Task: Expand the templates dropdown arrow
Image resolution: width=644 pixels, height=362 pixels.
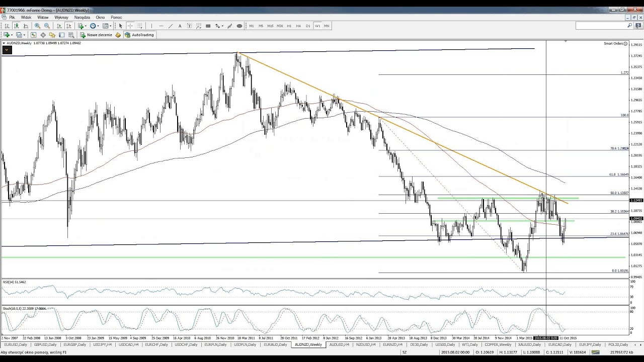Action: (111, 26)
